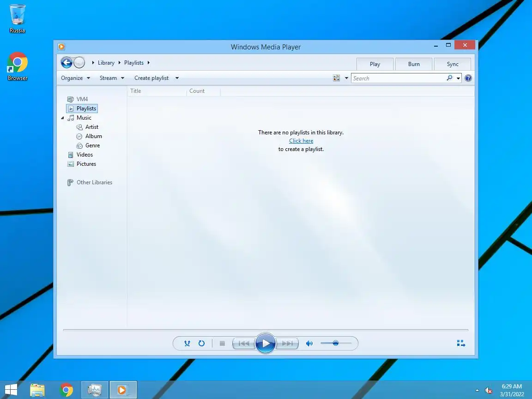Click the 'Click here' playlist link
Screen dimensions: 532x399
[x=301, y=141]
